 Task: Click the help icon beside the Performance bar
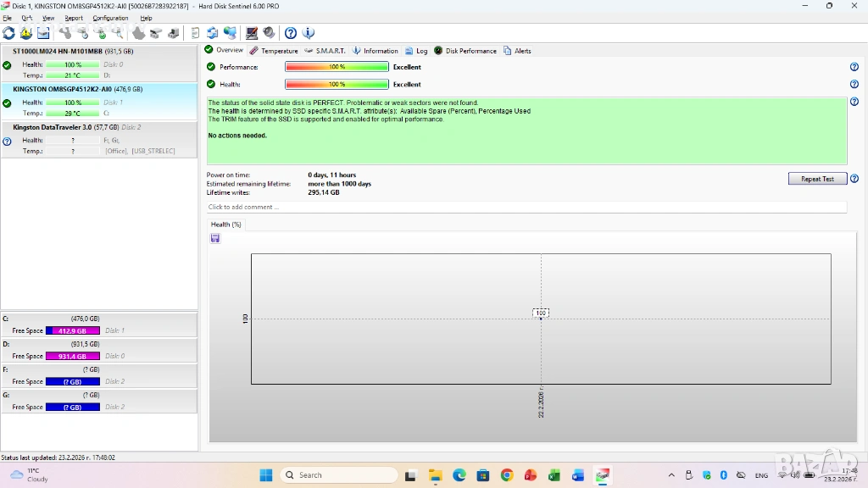tap(854, 67)
